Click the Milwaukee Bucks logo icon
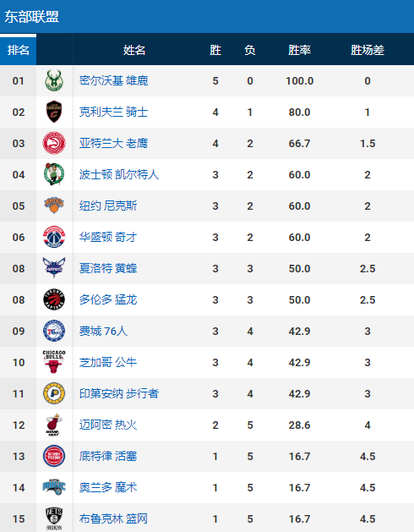 (x=54, y=80)
